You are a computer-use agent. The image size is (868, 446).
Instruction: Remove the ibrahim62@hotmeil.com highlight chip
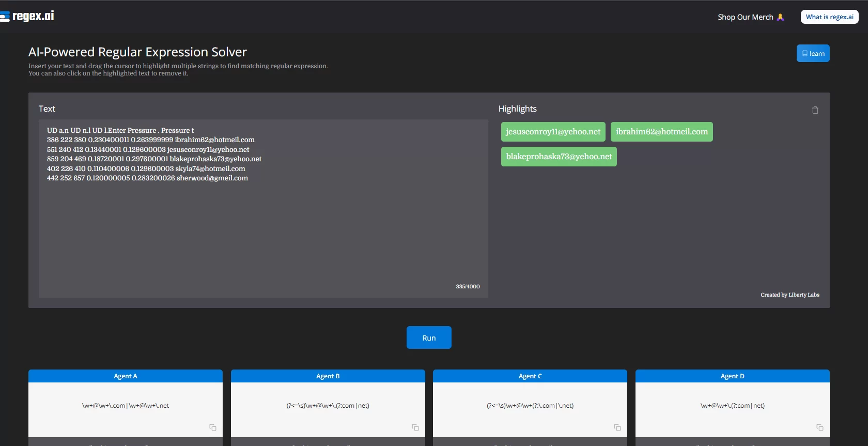click(661, 132)
